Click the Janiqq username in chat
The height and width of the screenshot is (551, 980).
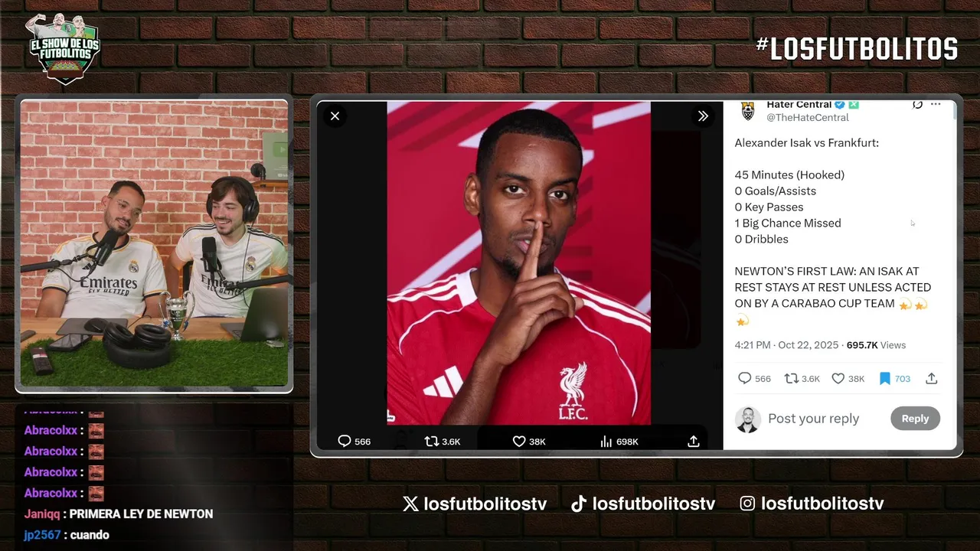(x=42, y=514)
